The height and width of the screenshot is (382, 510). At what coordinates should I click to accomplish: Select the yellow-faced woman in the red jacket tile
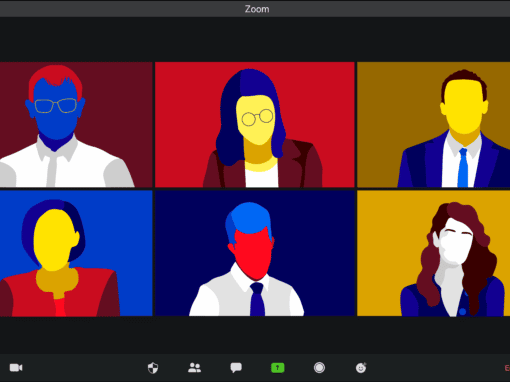(x=76, y=253)
